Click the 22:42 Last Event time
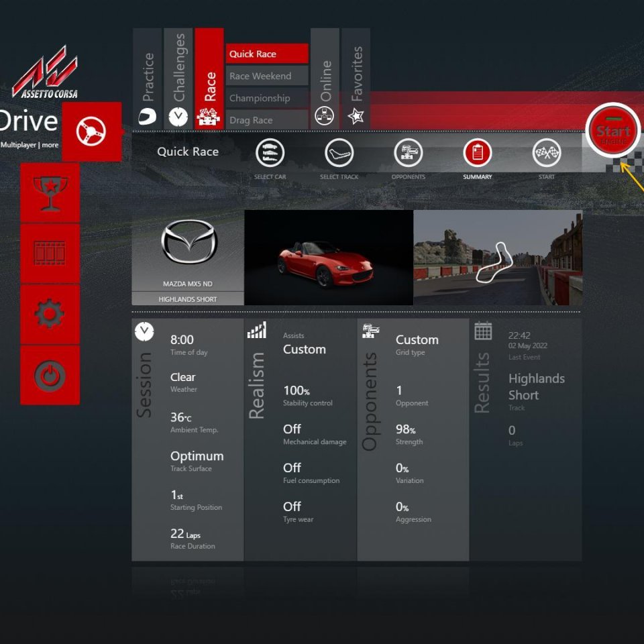 click(x=519, y=335)
